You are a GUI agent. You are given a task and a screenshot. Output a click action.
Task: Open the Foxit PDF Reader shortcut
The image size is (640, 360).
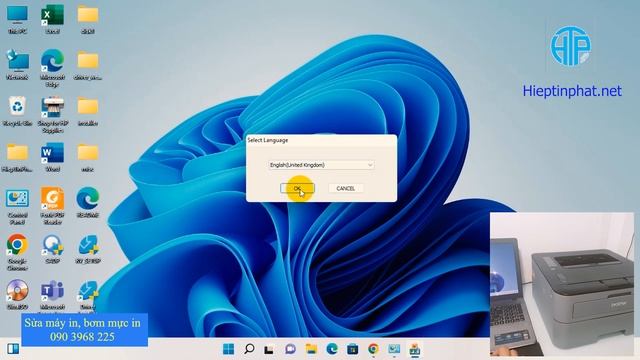[x=52, y=206]
